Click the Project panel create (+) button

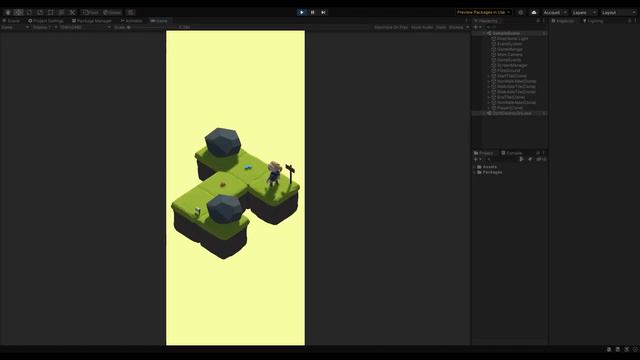tap(477, 159)
